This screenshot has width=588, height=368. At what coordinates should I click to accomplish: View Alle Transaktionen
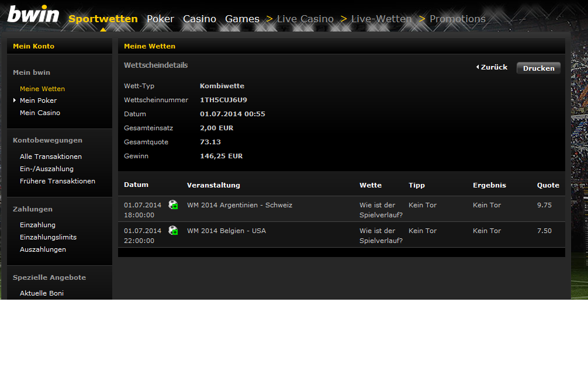pos(51,157)
